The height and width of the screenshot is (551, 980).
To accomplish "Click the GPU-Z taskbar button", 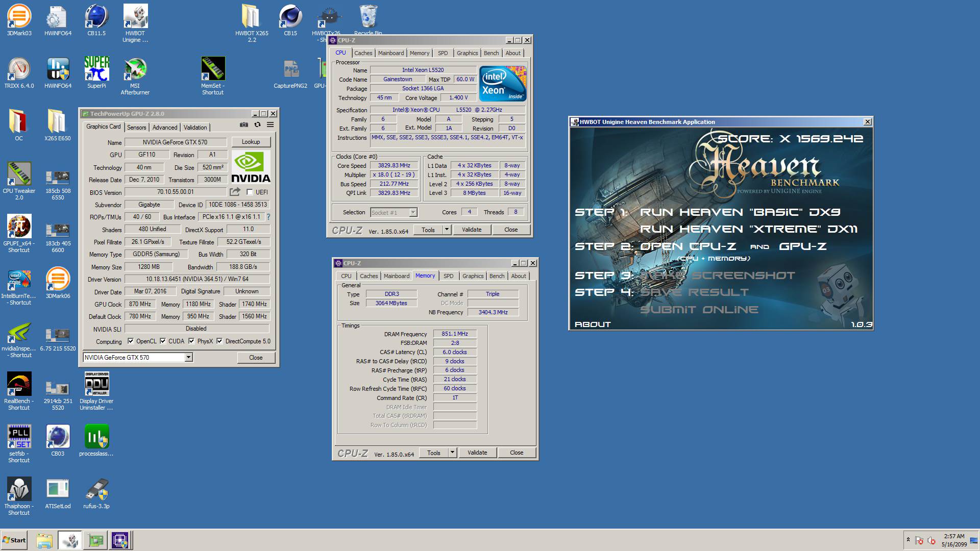I will (x=95, y=540).
